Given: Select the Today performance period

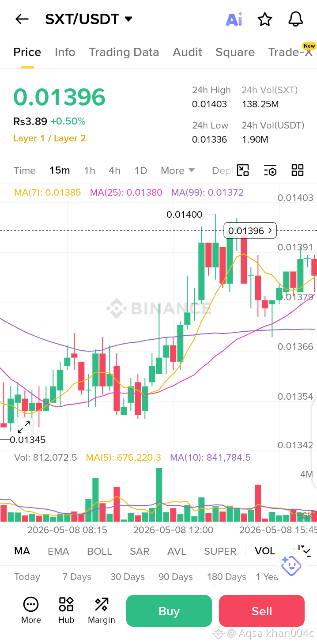Looking at the screenshot, I should tap(27, 577).
